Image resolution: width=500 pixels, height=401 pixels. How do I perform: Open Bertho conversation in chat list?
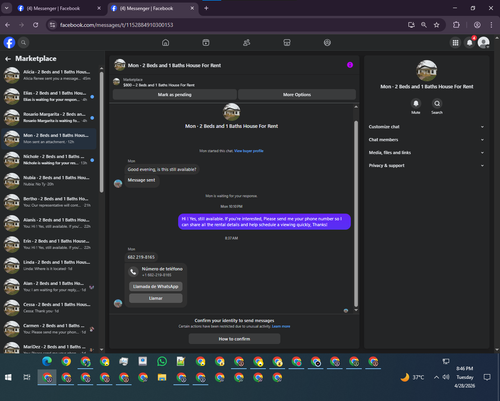tap(49, 202)
